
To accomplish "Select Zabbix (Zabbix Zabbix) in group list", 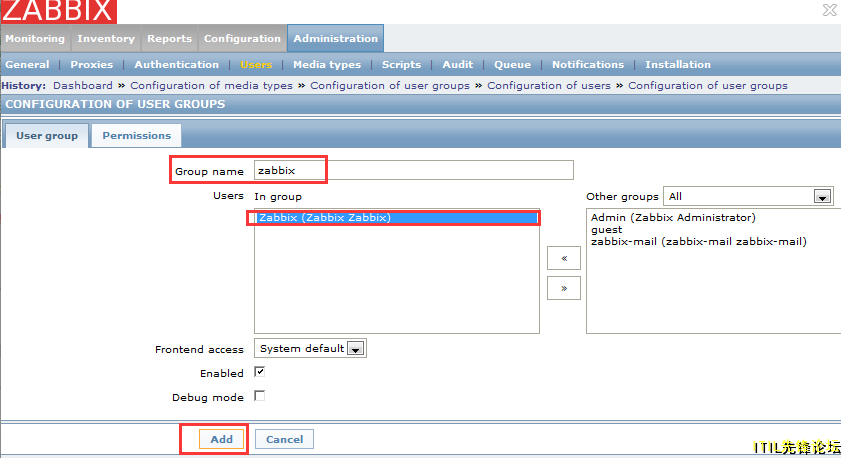I will [396, 217].
